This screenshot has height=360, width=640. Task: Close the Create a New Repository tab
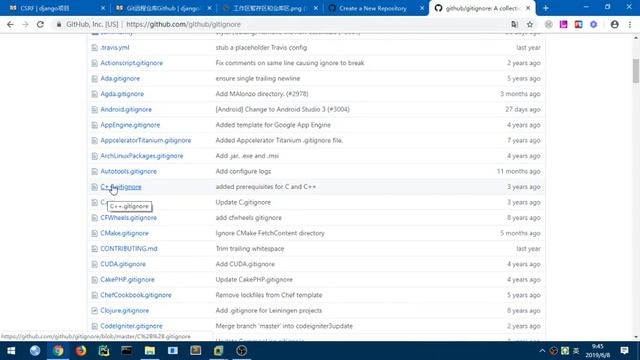pyautogui.click(x=422, y=8)
